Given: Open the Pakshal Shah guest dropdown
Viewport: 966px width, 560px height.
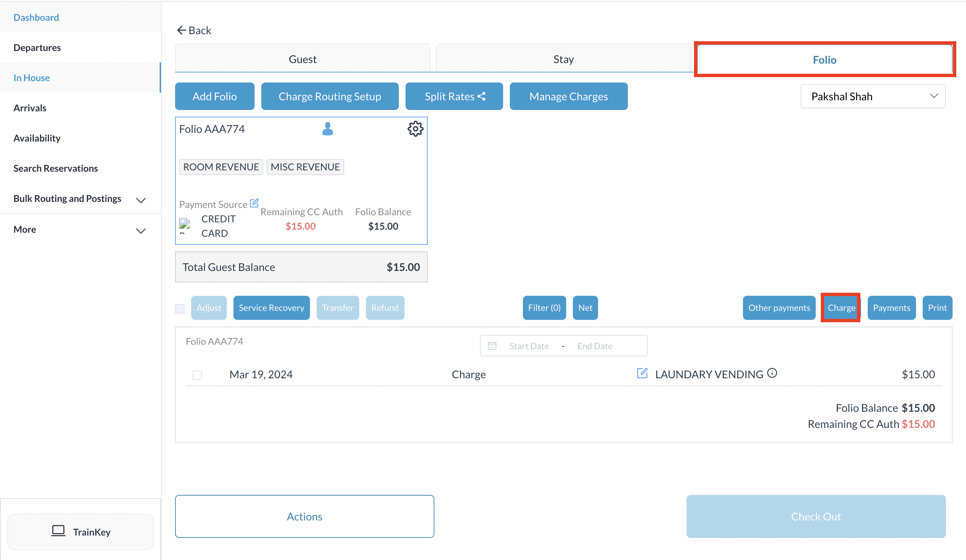Looking at the screenshot, I should pyautogui.click(x=872, y=96).
